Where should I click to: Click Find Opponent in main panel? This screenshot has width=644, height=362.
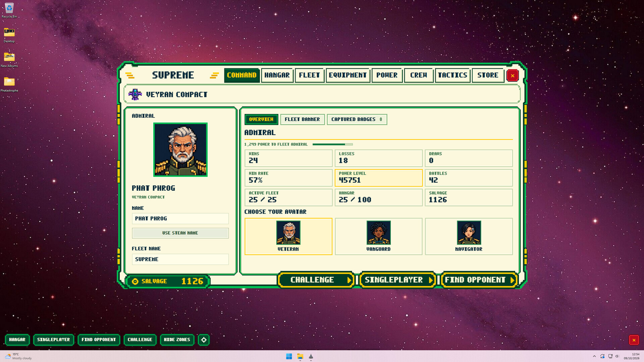click(x=479, y=280)
